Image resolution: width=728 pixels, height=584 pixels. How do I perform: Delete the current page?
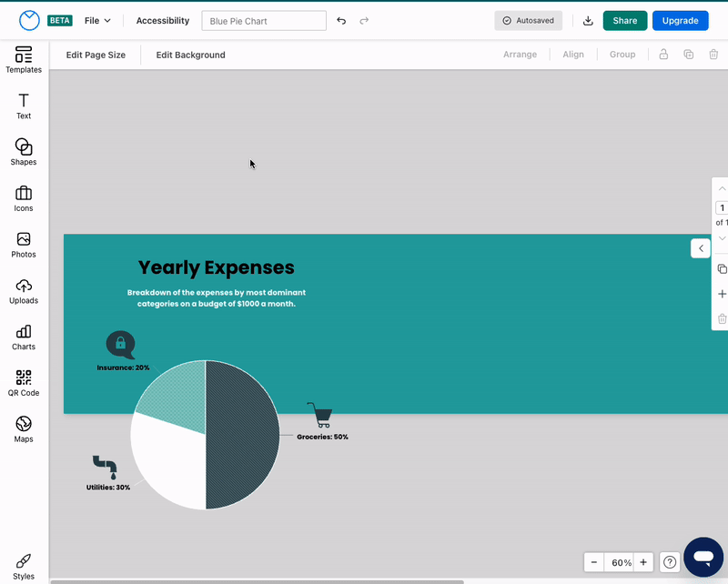[x=721, y=318]
